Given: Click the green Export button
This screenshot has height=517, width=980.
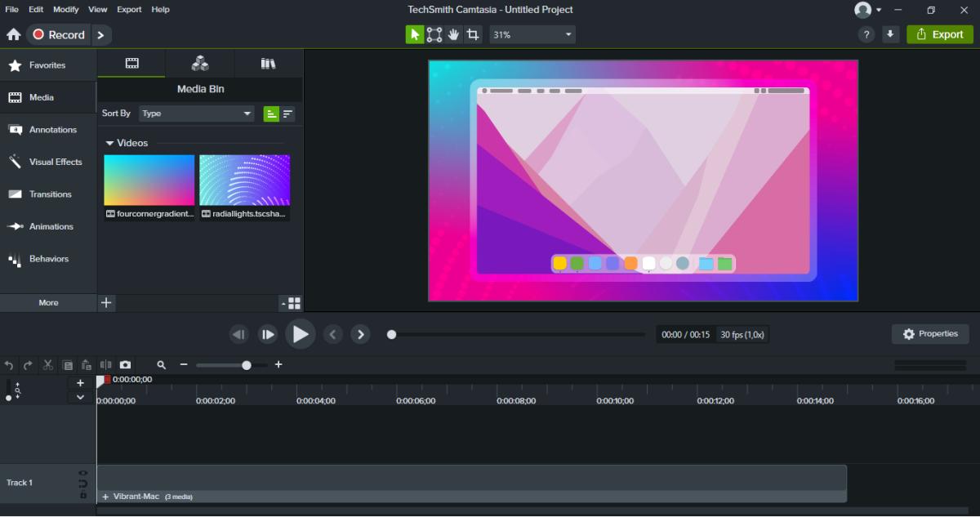Looking at the screenshot, I should [x=939, y=34].
